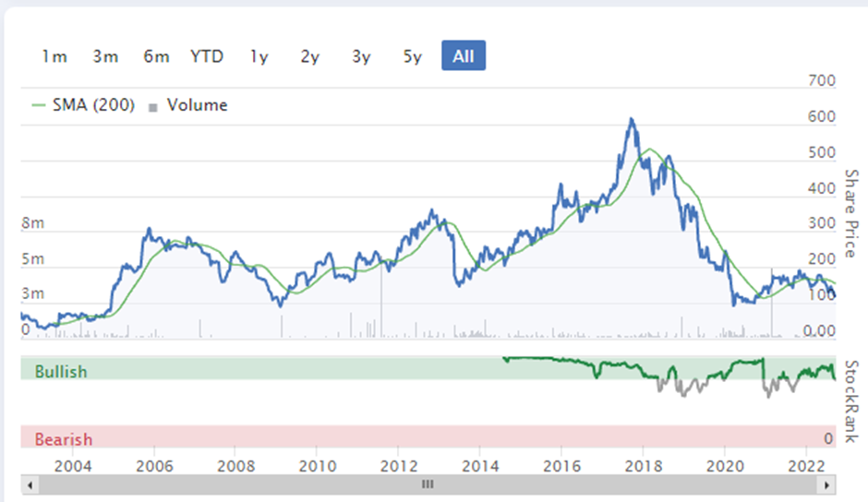Click the 2006 x-axis year label

coord(154,466)
